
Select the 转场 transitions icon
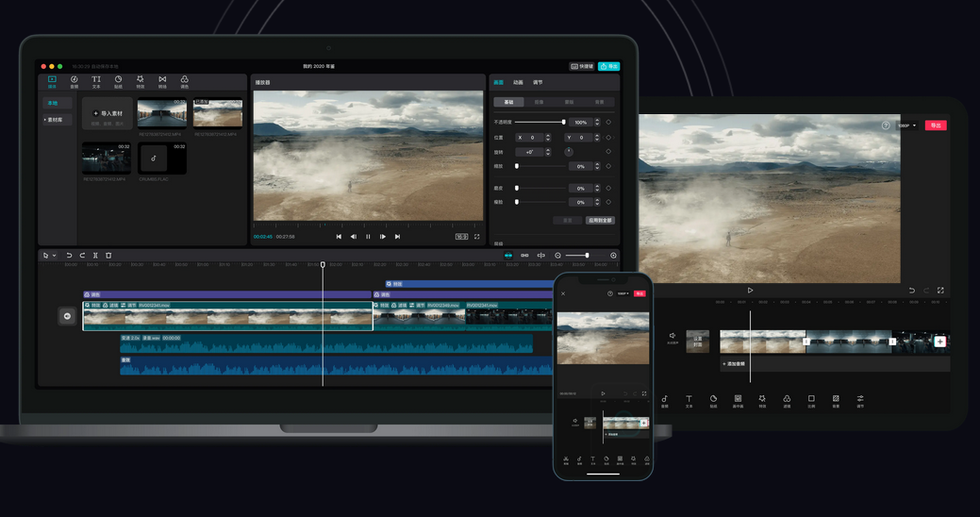pyautogui.click(x=162, y=81)
